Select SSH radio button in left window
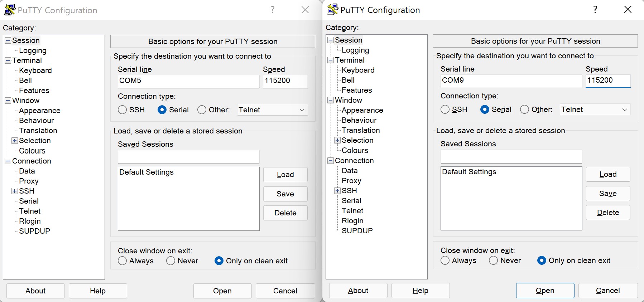 click(x=122, y=110)
